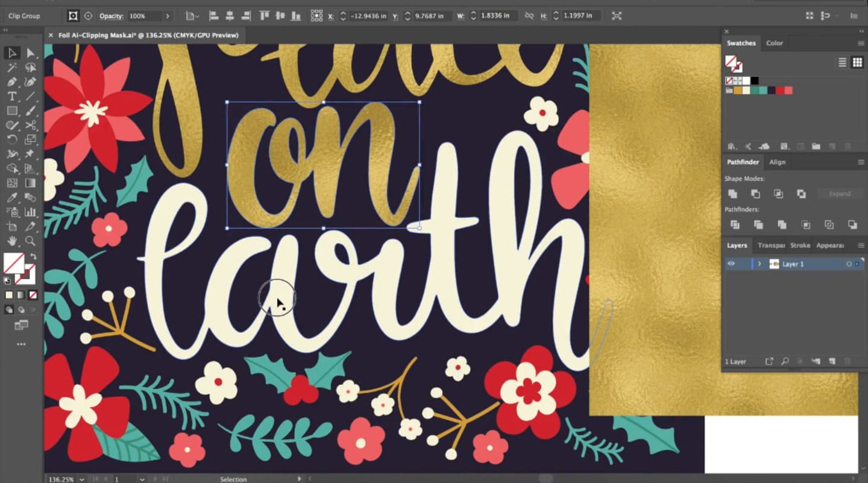
Task: Switch to the Color tab
Action: pos(775,43)
